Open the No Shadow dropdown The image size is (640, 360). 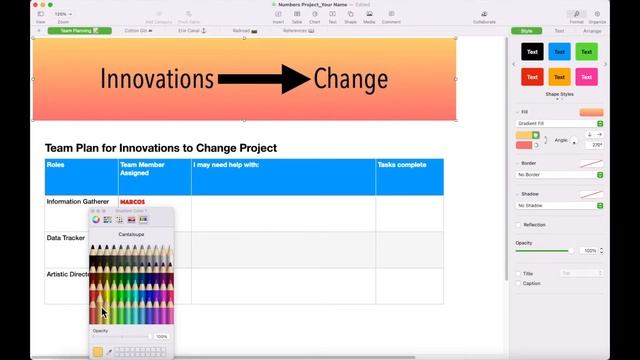(559, 206)
